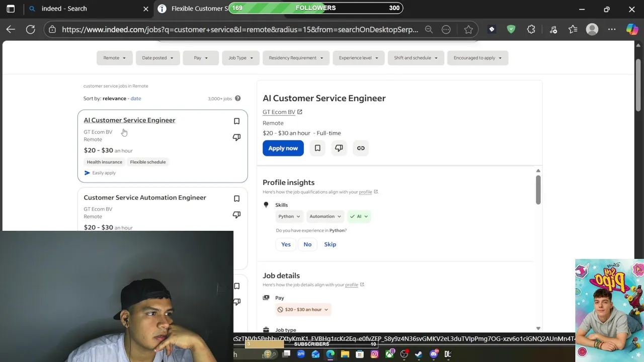Open Zoom from the taskbar
The image size is (644, 362).
click(301, 354)
